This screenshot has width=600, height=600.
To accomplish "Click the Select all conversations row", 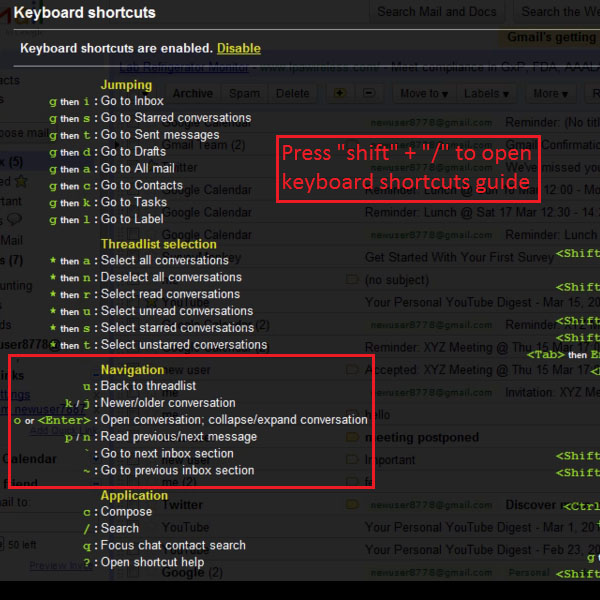I will [x=139, y=260].
